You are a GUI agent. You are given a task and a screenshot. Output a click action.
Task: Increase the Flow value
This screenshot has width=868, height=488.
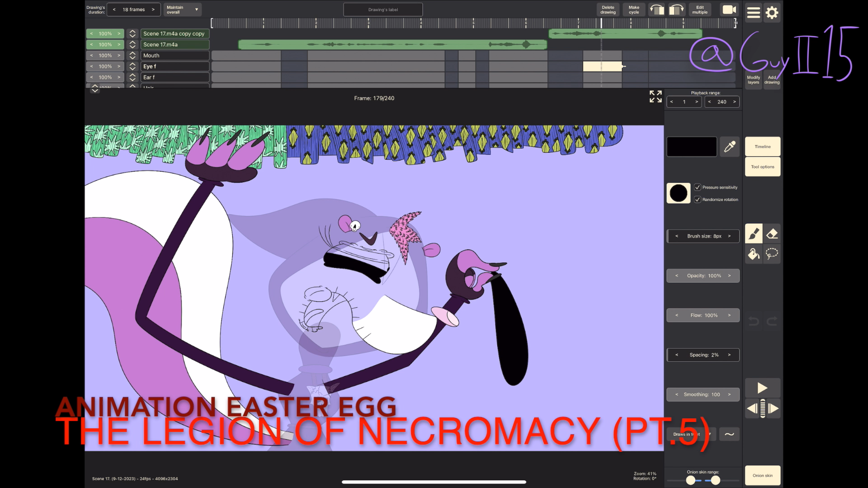click(x=729, y=315)
